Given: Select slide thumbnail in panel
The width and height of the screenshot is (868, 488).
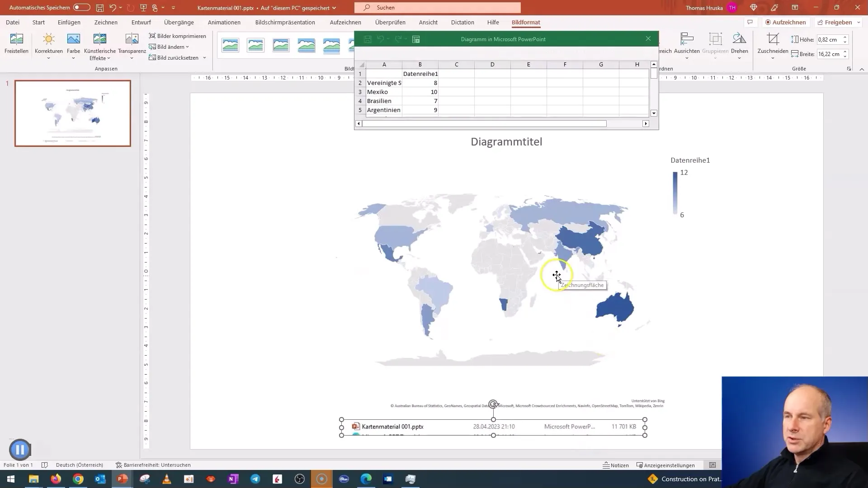Looking at the screenshot, I should coord(73,113).
